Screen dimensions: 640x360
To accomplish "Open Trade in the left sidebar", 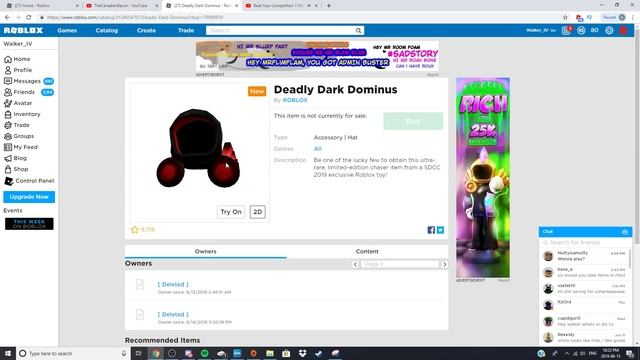I will click(17, 125).
